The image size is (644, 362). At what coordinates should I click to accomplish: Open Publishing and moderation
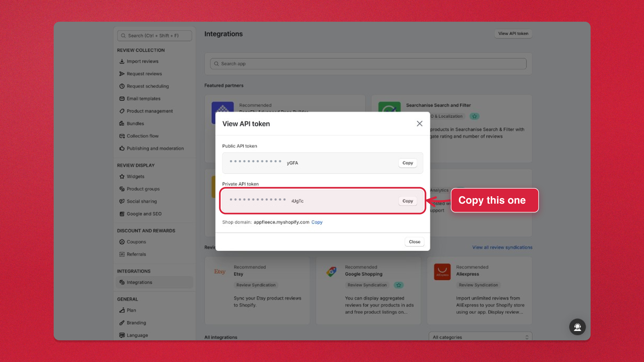coord(155,148)
